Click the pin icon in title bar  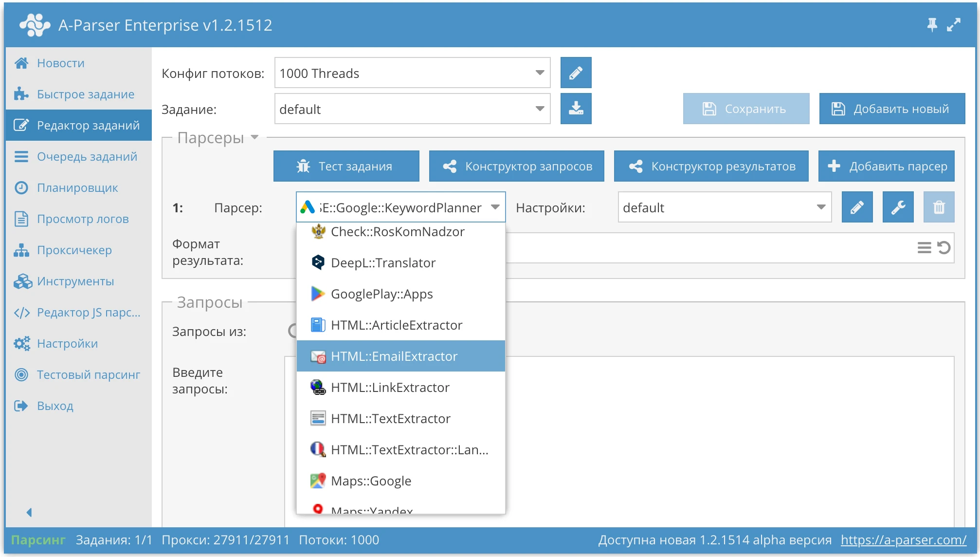(932, 24)
